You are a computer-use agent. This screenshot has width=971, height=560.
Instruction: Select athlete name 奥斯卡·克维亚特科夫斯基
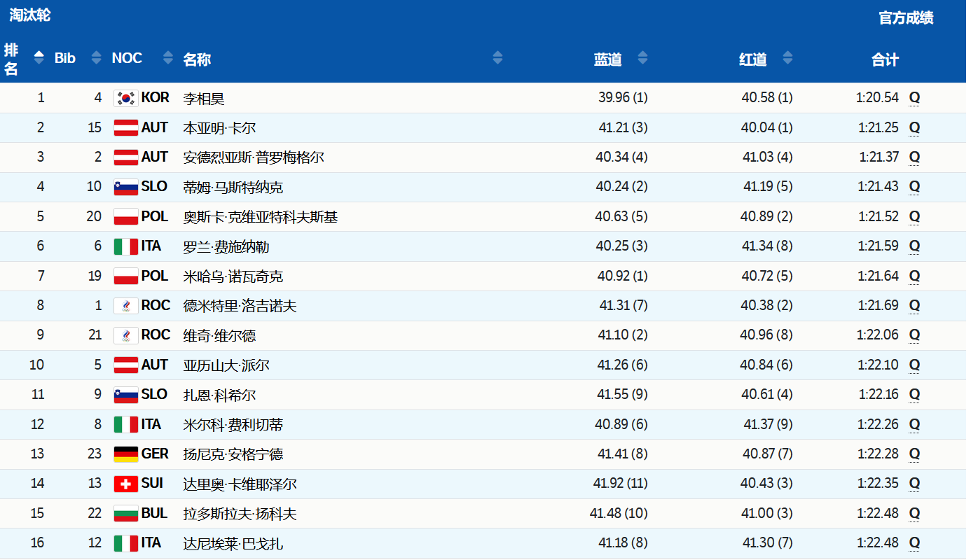[x=261, y=218]
